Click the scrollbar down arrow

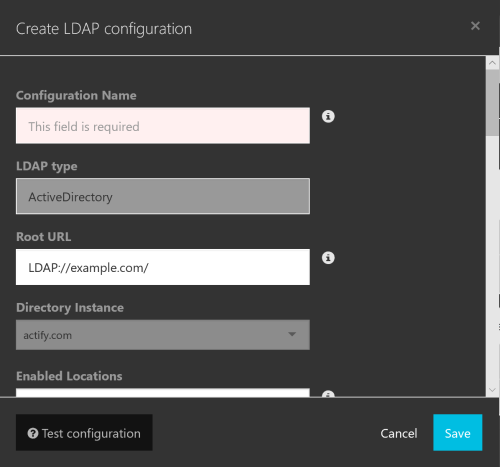point(492,389)
